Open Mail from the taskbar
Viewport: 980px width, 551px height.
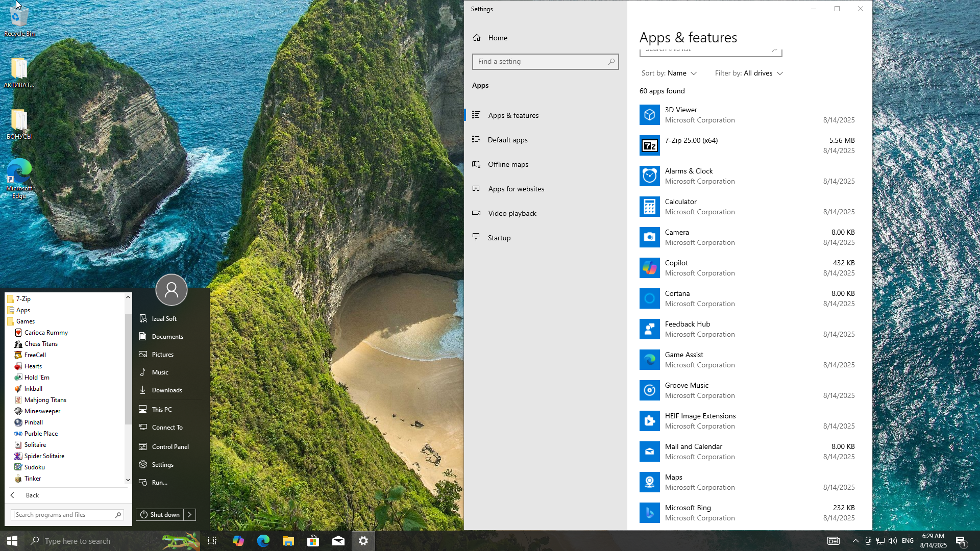tap(338, 541)
